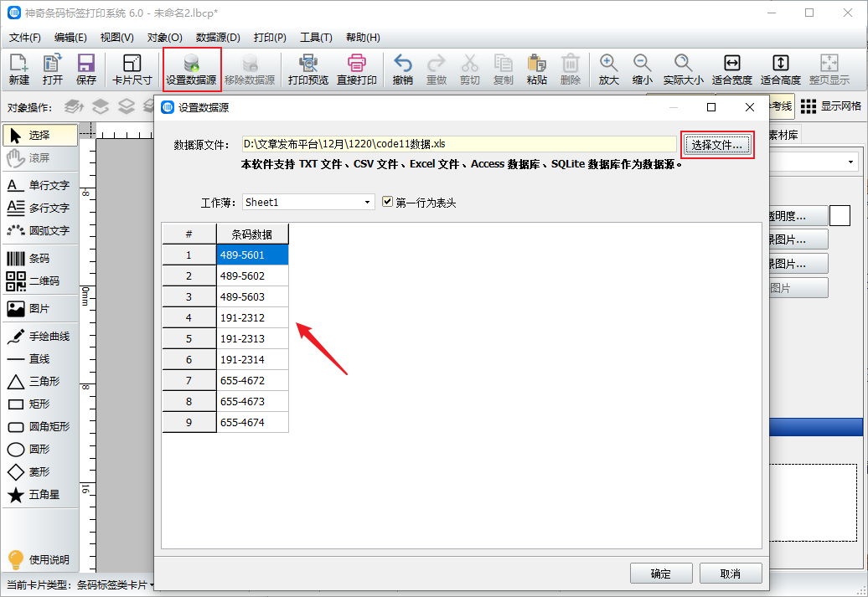This screenshot has width=868, height=597.
Task: Click the 数据源文件 path input field
Action: (x=458, y=144)
